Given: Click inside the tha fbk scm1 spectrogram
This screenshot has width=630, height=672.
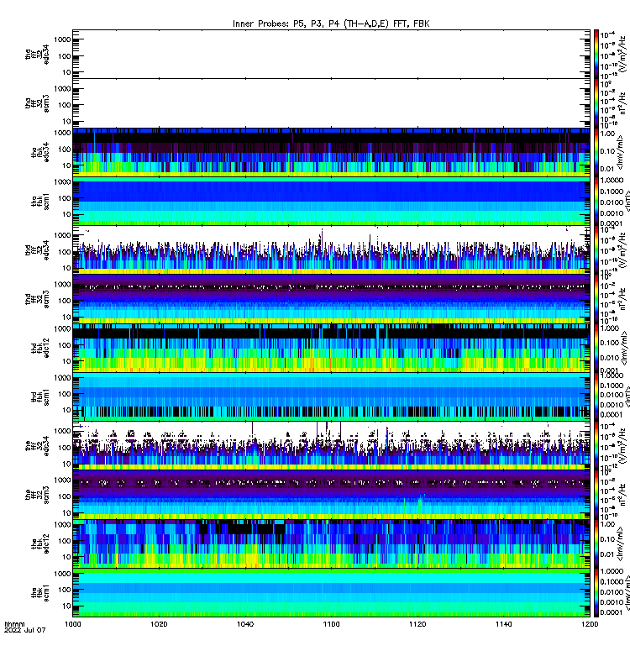Looking at the screenshot, I should 331,202.
